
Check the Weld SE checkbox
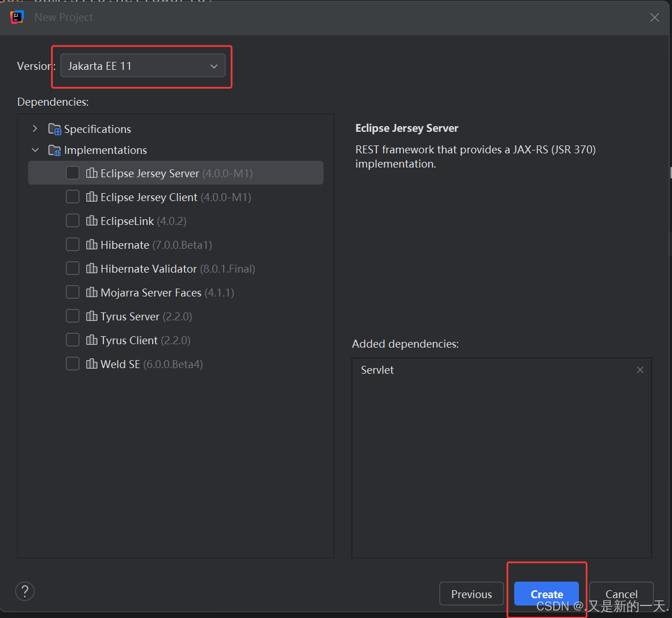point(73,364)
